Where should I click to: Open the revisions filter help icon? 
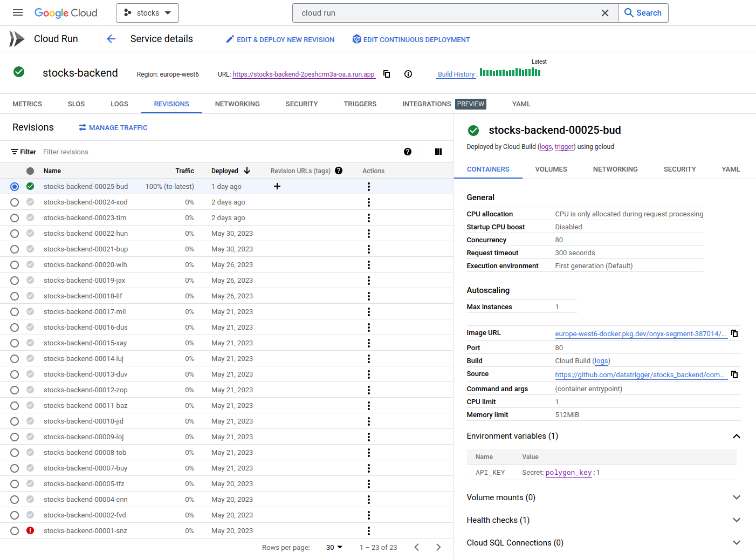(x=408, y=152)
